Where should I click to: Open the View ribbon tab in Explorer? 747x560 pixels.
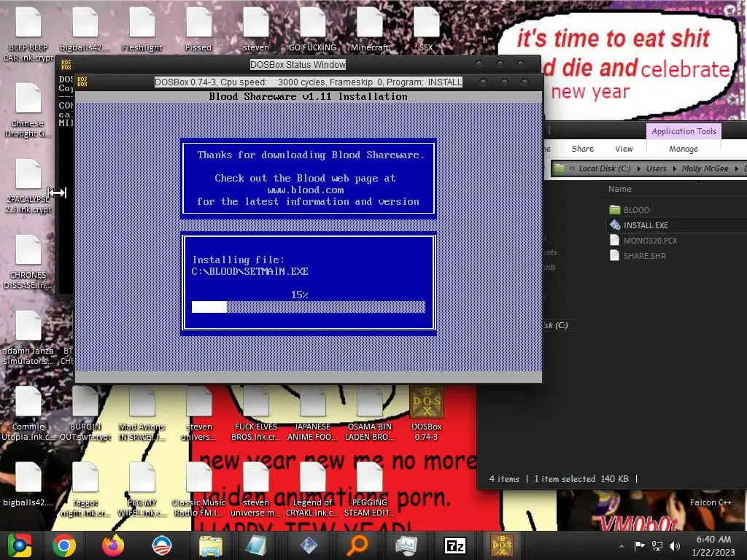tap(624, 149)
